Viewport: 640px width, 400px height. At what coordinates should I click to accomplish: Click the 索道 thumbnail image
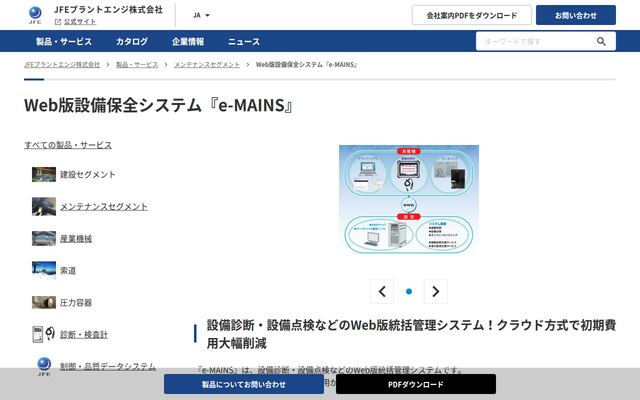point(44,270)
